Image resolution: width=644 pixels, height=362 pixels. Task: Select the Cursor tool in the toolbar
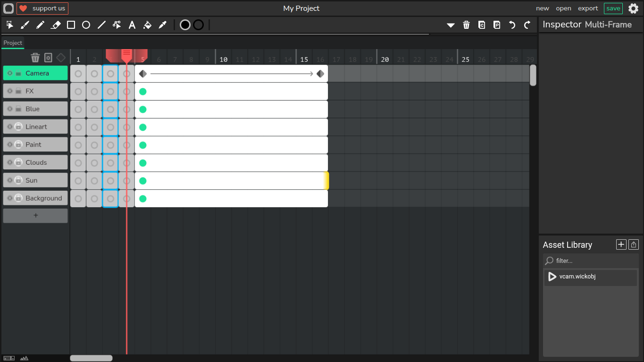click(x=10, y=25)
